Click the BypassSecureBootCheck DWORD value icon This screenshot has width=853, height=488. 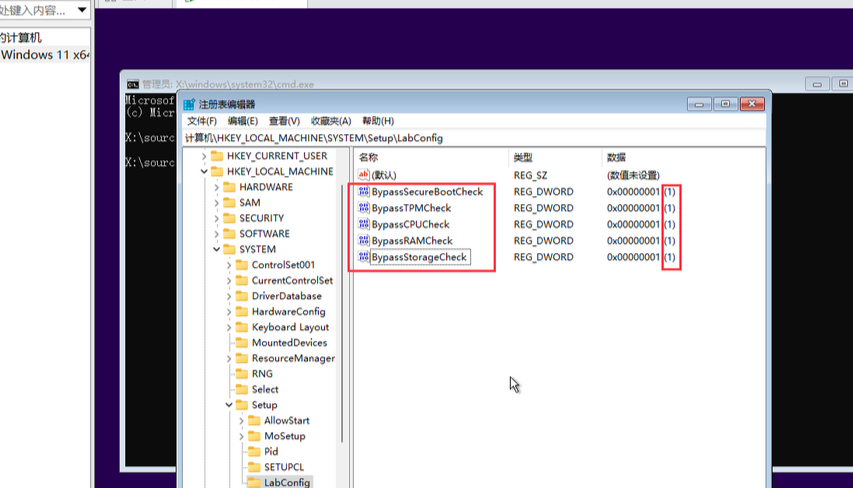tap(364, 192)
